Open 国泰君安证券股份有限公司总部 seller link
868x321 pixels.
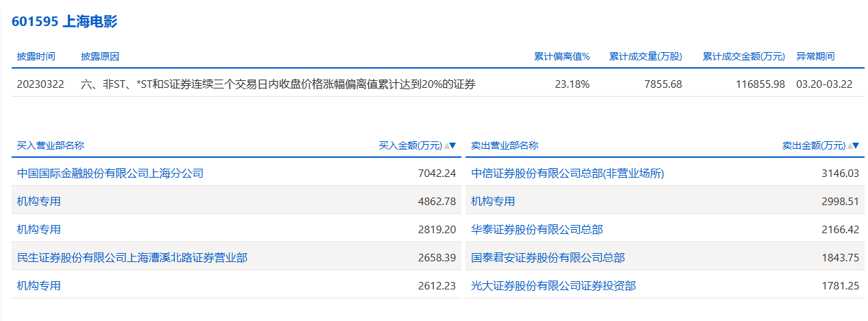point(548,258)
